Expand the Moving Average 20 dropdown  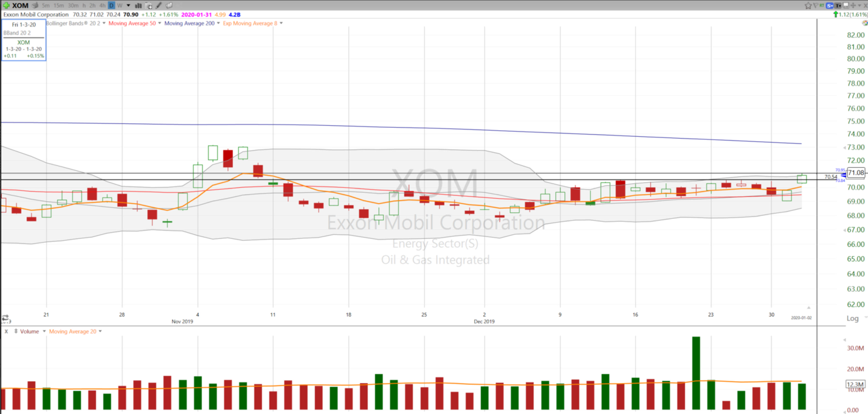coord(100,331)
